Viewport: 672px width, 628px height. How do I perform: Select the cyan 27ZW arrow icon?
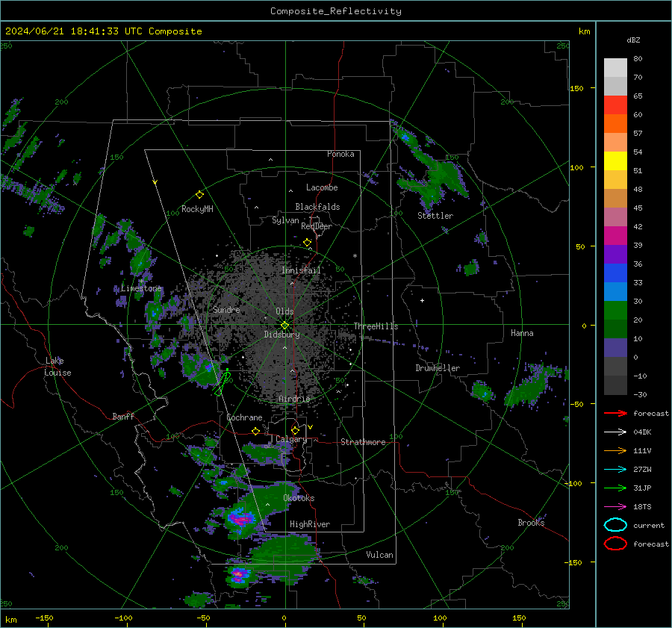615,470
